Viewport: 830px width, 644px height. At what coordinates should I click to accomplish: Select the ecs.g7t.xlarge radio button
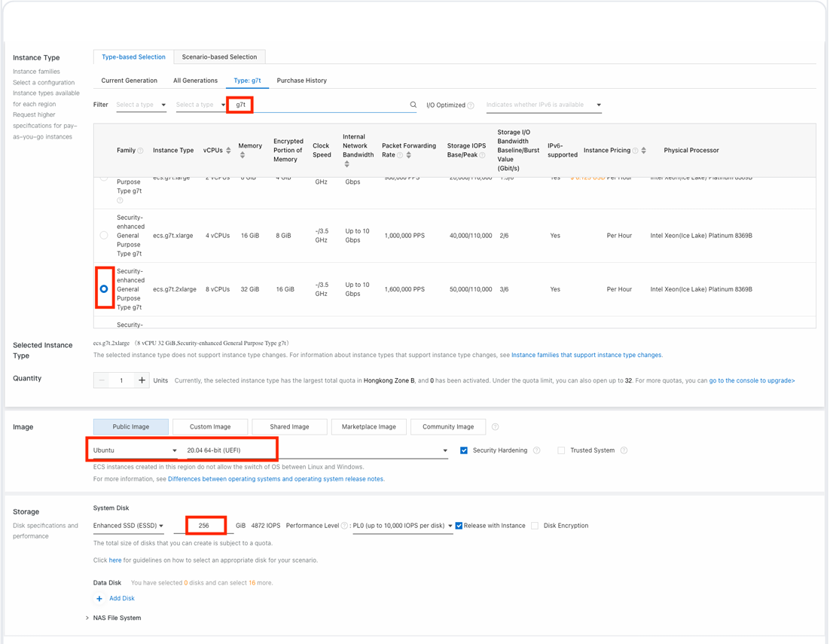[104, 236]
